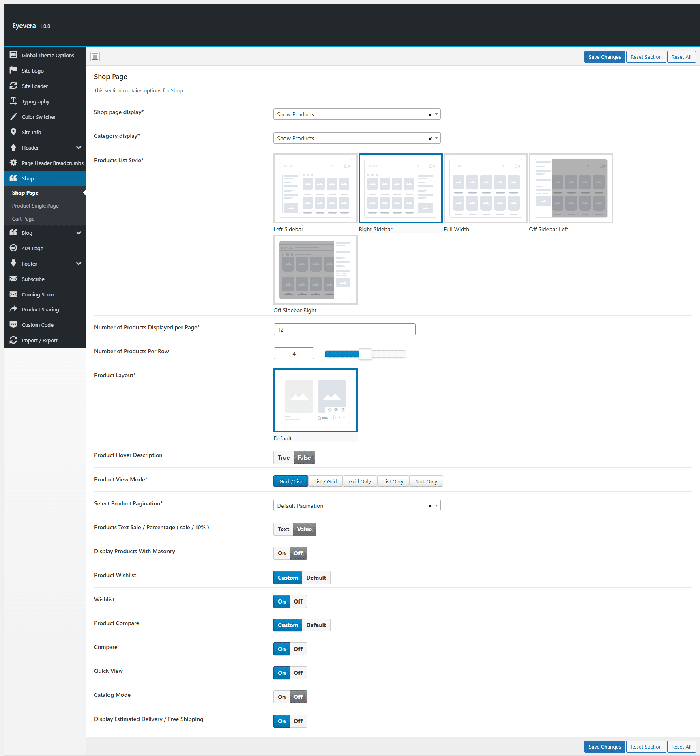Click the Product Sharing share icon
700x756 pixels.
[x=13, y=309]
